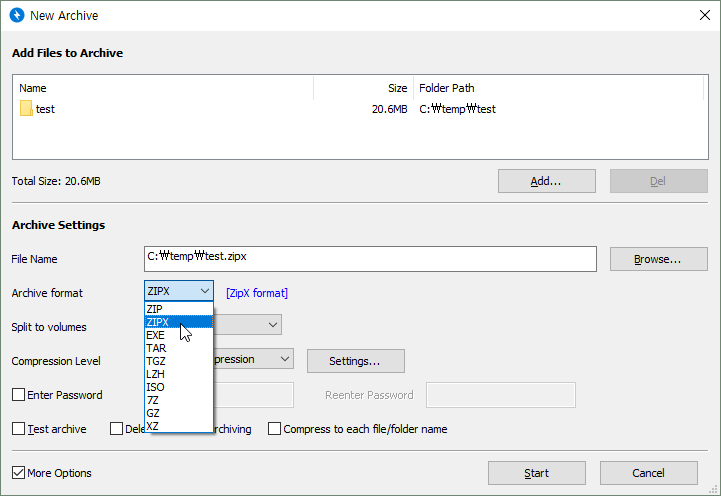Click the File Name path input field
This screenshot has height=496, width=721.
pyautogui.click(x=370, y=258)
